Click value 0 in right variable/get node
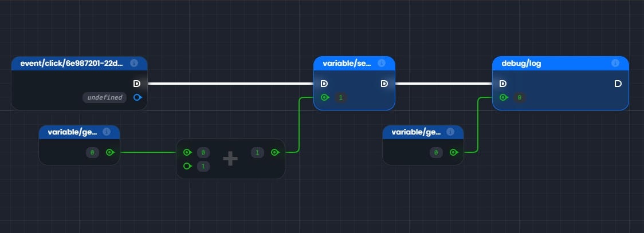Screen dimensions: 644x233 [436, 153]
